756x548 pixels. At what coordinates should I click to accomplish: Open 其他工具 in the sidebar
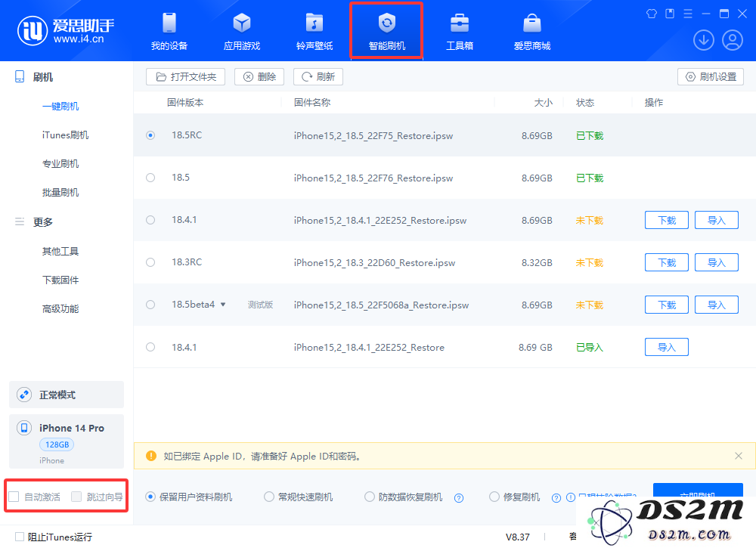point(60,251)
